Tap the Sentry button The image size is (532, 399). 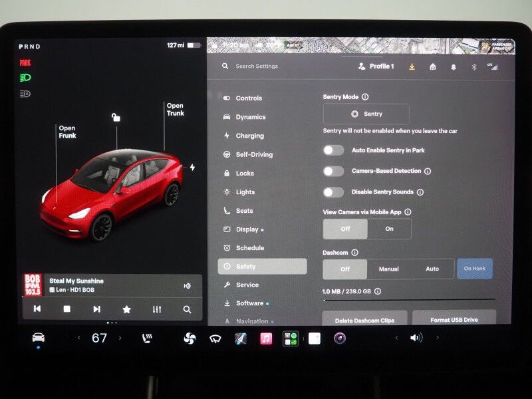tap(366, 114)
